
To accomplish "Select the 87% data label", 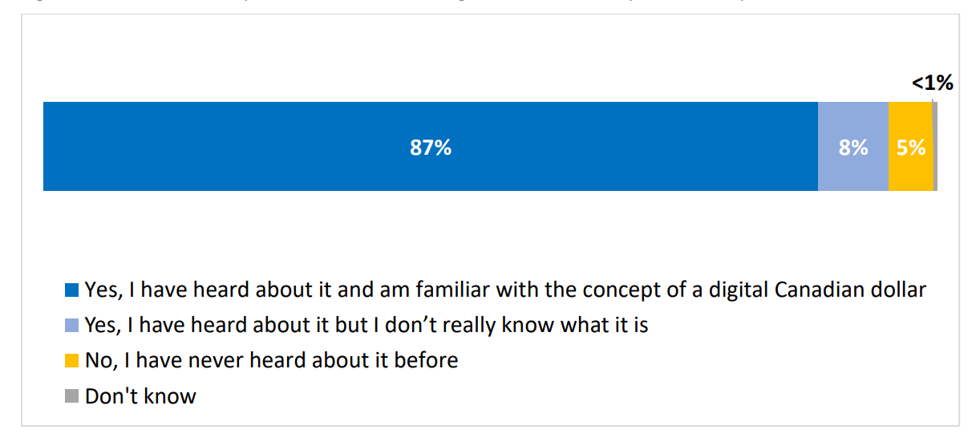I will pyautogui.click(x=431, y=148).
